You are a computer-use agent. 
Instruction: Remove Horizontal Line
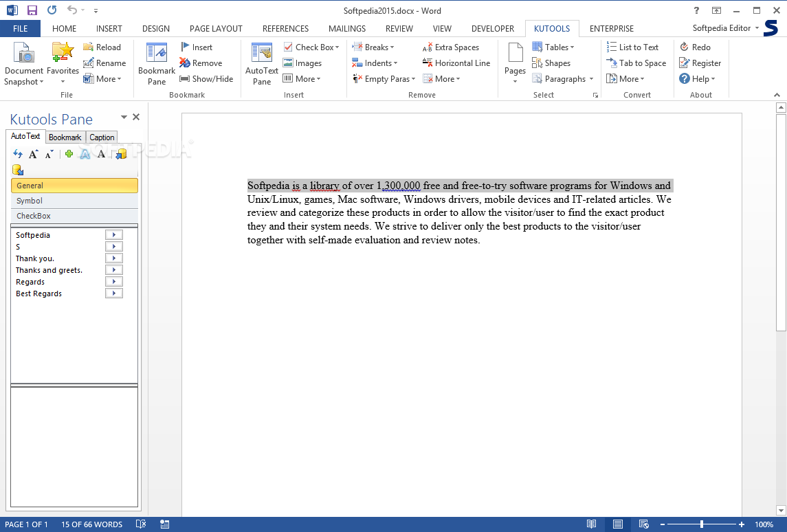click(456, 63)
